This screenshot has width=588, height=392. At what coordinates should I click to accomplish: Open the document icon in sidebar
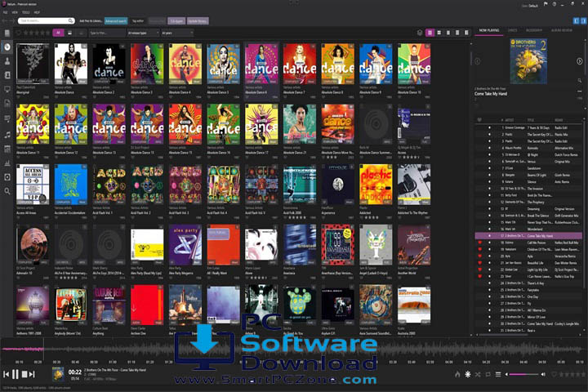pos(7,103)
